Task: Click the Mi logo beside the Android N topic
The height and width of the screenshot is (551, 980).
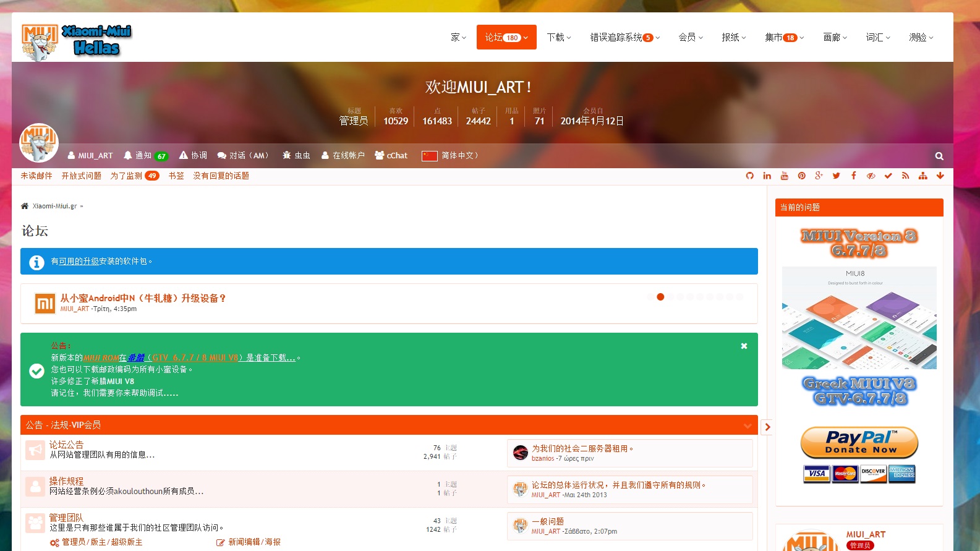Action: (x=45, y=303)
